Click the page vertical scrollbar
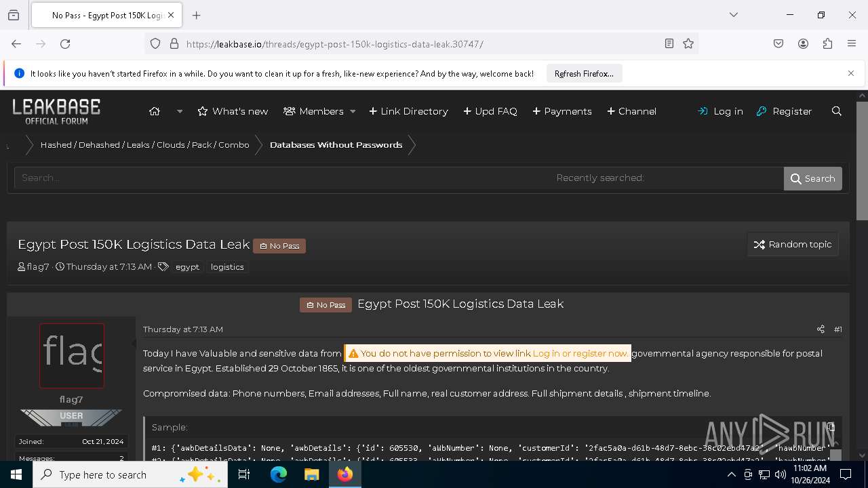 (862, 160)
